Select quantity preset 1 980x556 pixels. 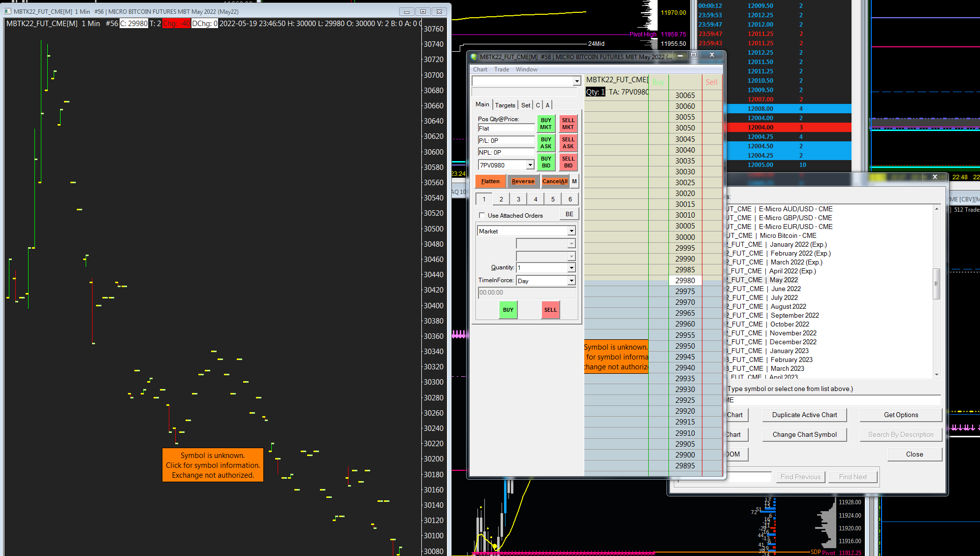(x=484, y=199)
